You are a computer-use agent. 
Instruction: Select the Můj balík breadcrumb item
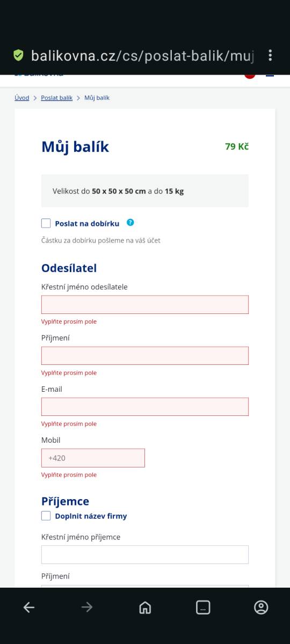[97, 98]
